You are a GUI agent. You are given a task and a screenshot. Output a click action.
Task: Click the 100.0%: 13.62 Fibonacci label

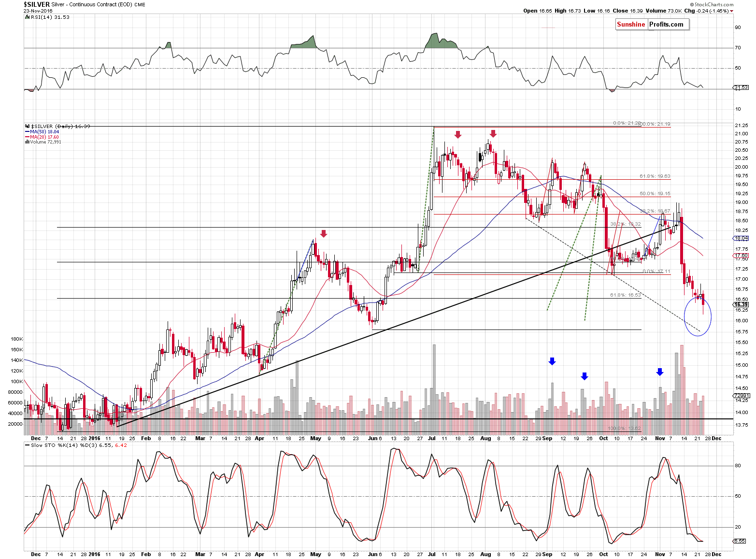coord(624,429)
